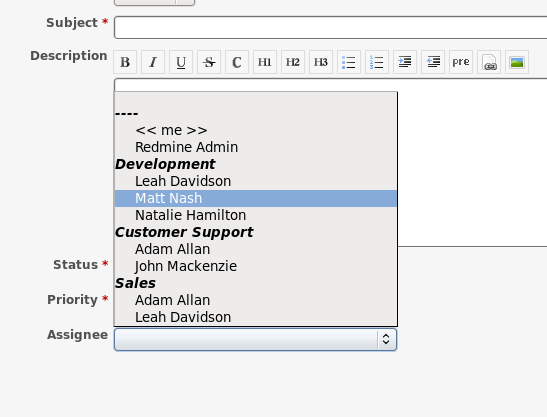Insert inline code formatting
Image resolution: width=547 pixels, height=417 pixels.
pyautogui.click(x=237, y=62)
